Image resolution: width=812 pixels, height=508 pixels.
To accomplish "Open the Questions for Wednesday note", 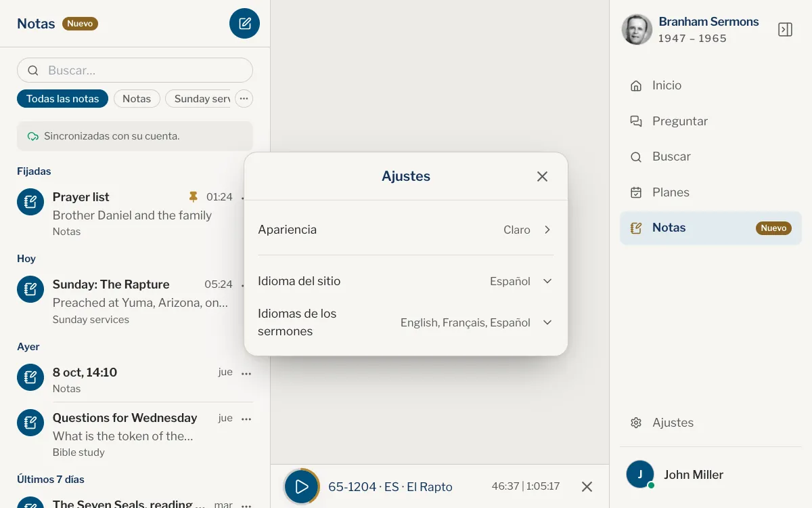I will 135,434.
